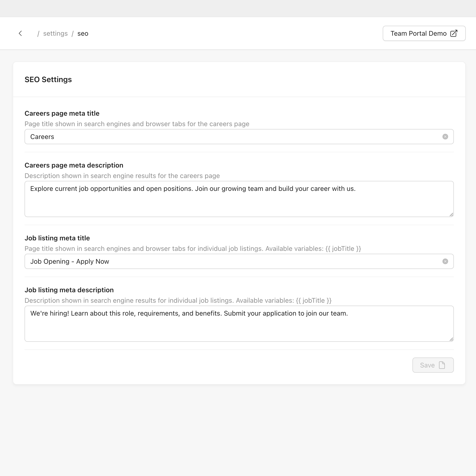
Task: Click the divider line above the Save button
Action: click(239, 349)
